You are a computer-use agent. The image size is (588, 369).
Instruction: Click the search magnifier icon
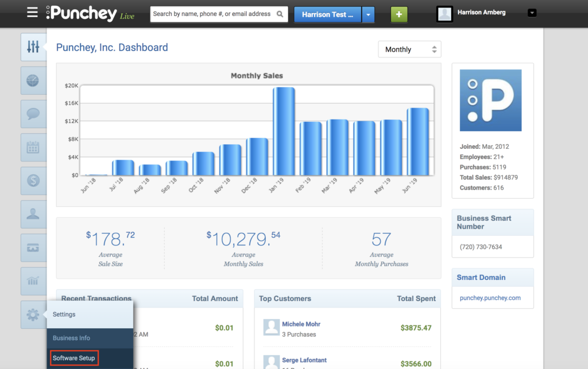[x=280, y=14]
